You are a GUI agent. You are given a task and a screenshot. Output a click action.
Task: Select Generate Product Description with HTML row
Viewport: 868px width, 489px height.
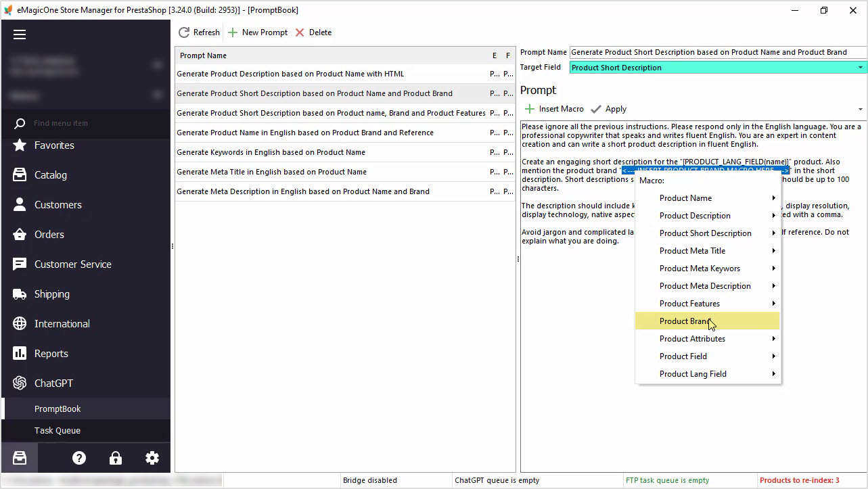click(345, 74)
